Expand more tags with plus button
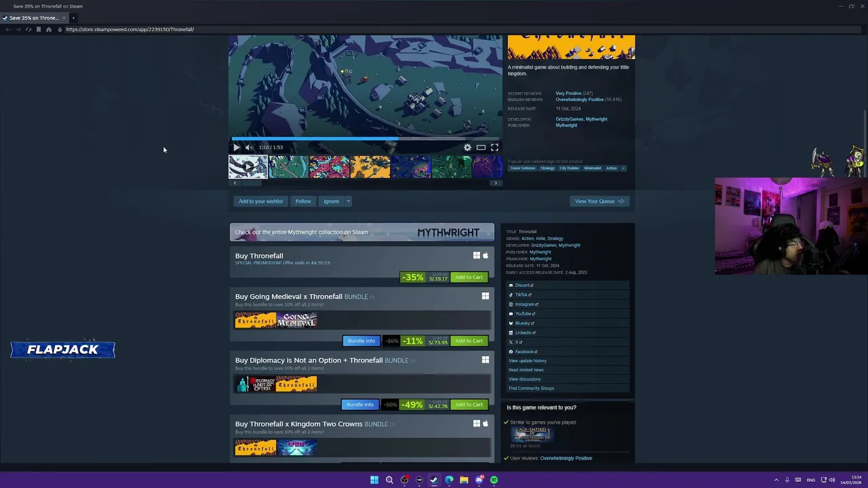This screenshot has height=488, width=868. (623, 168)
